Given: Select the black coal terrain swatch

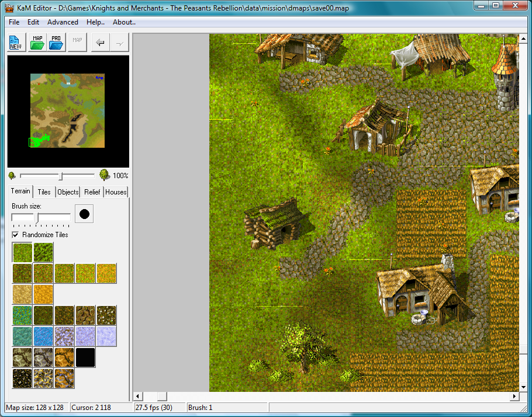Looking at the screenshot, I should [x=22, y=378].
